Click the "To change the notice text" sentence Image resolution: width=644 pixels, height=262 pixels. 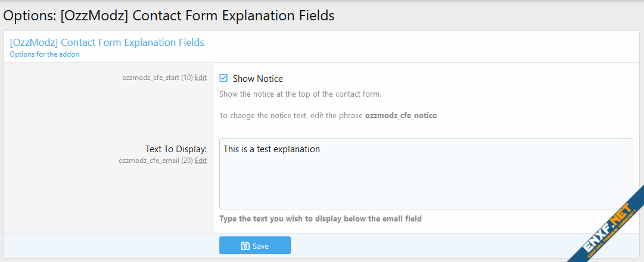pos(291,115)
